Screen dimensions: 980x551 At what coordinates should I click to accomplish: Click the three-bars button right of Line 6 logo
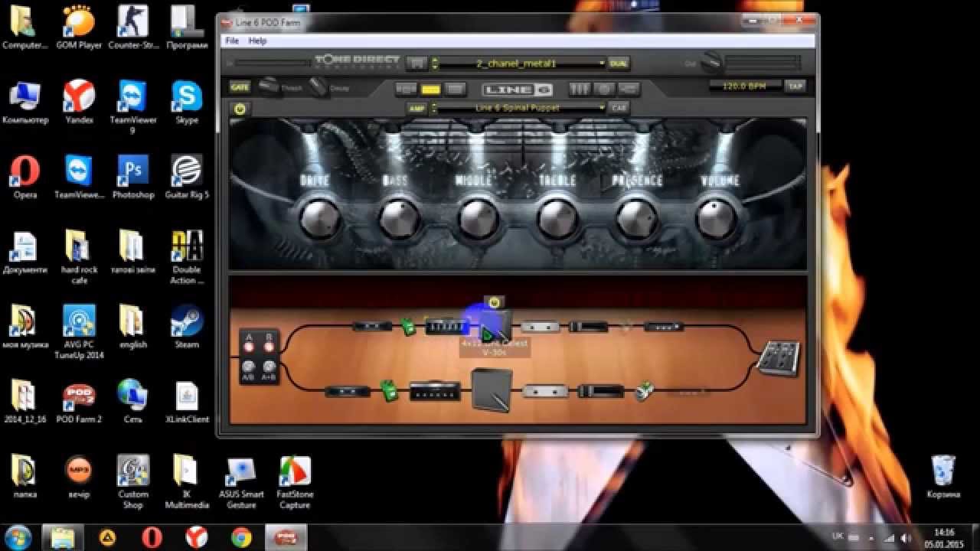pos(580,89)
